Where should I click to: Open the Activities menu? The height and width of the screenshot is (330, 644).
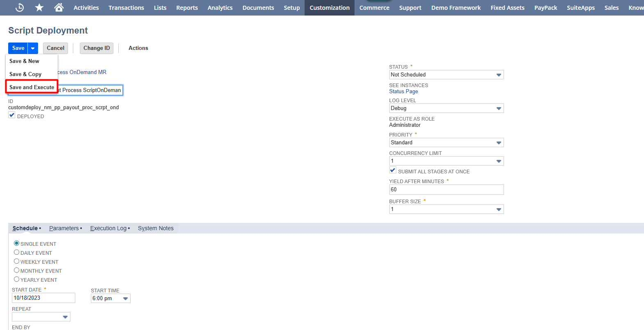tap(86, 8)
